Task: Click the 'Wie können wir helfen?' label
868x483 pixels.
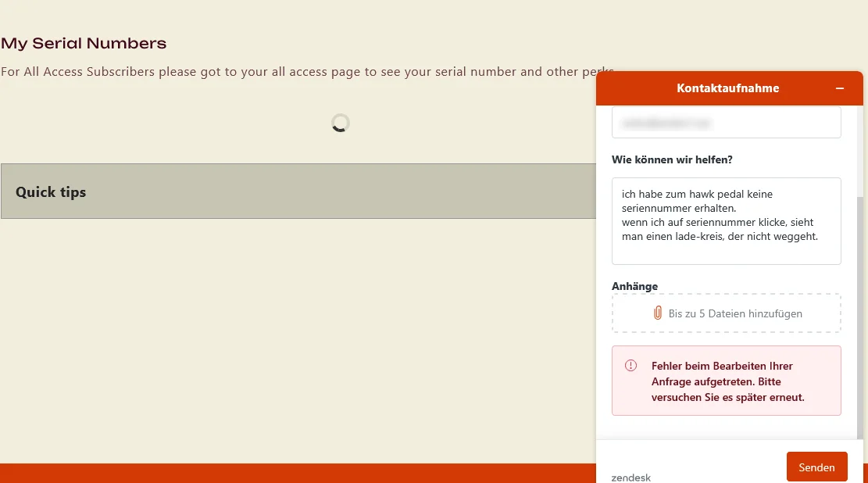Action: point(671,160)
